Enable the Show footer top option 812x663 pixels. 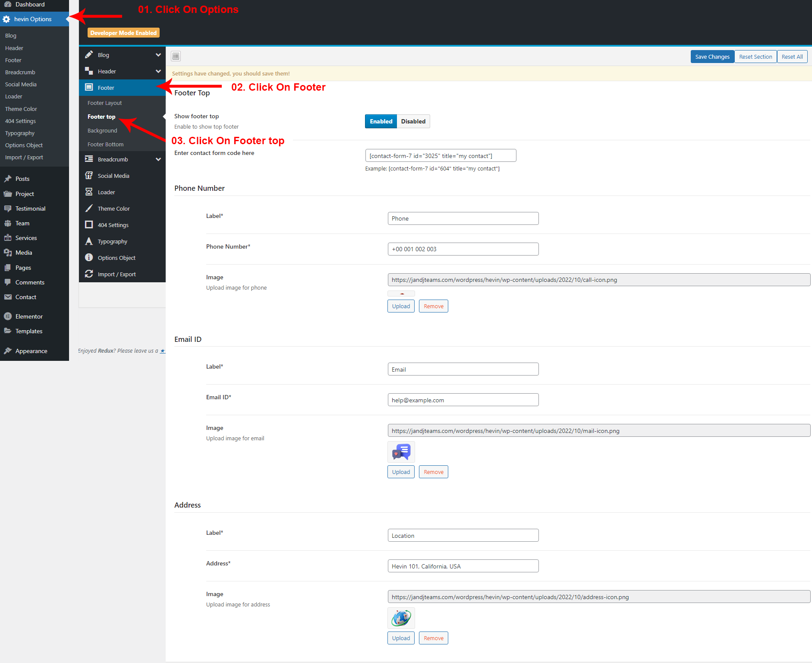[x=381, y=121]
